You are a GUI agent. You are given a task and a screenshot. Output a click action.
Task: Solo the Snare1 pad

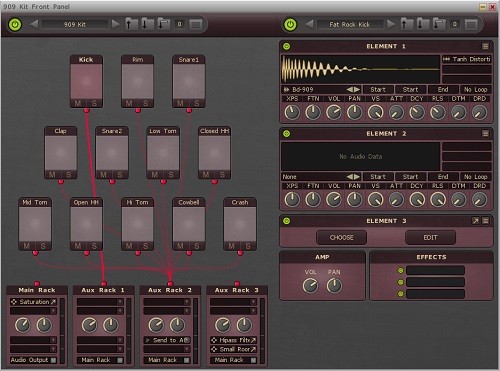(197, 103)
